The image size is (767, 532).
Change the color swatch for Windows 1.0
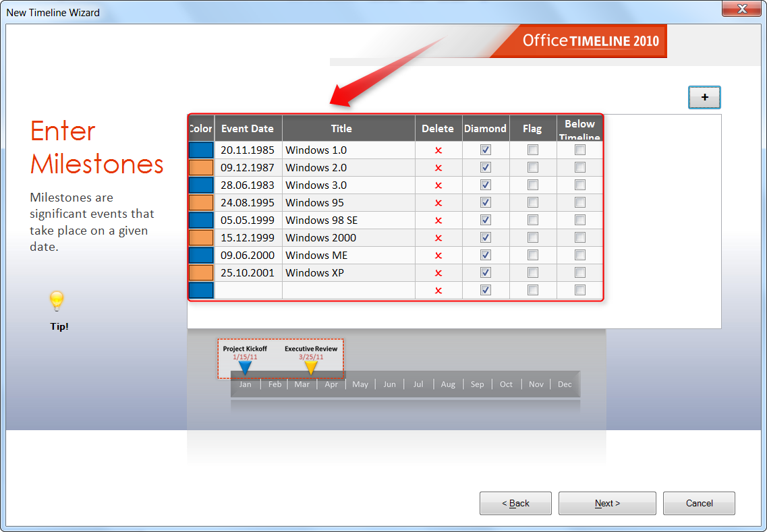coord(200,150)
